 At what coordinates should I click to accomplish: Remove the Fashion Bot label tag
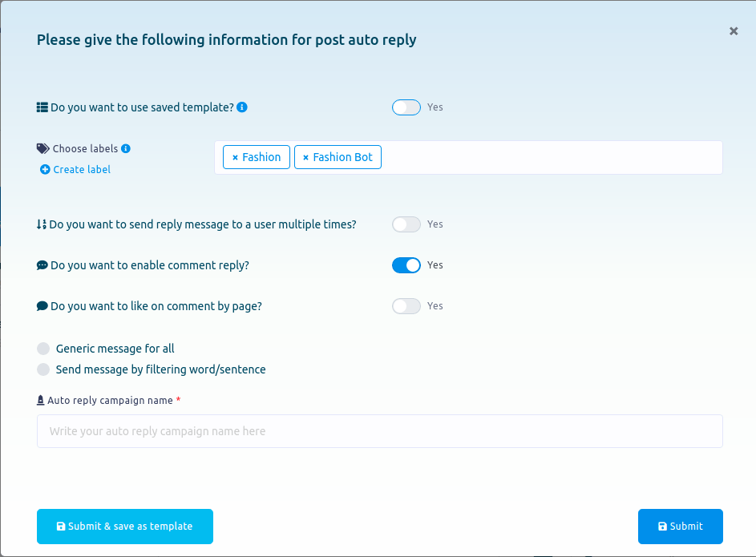point(305,158)
